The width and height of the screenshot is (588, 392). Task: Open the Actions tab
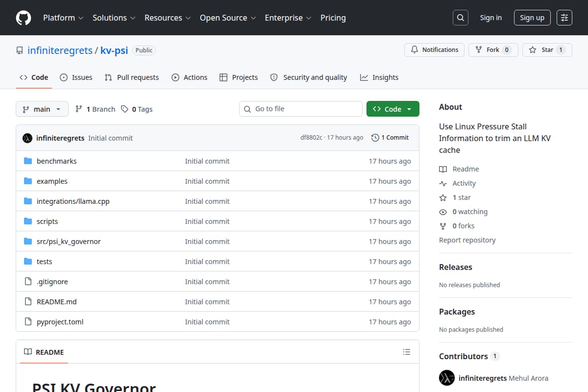click(x=190, y=77)
